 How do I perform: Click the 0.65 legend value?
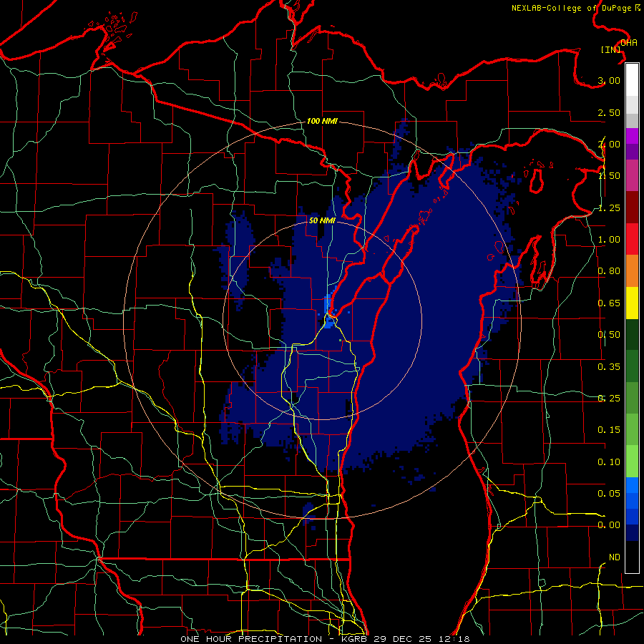pos(609,303)
